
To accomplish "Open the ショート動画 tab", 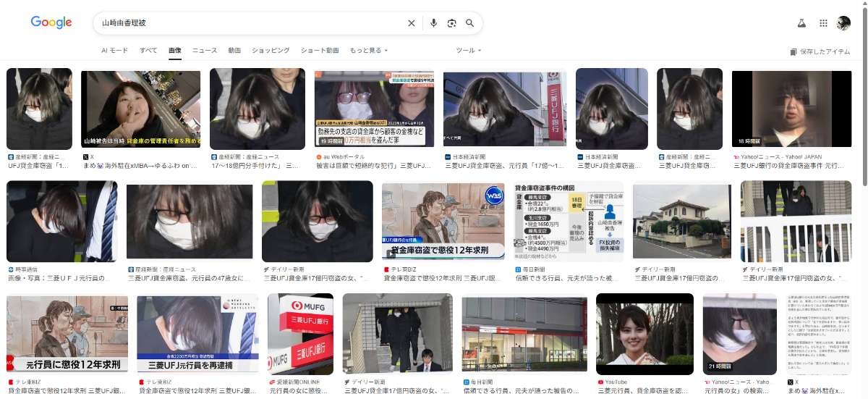I will click(320, 51).
